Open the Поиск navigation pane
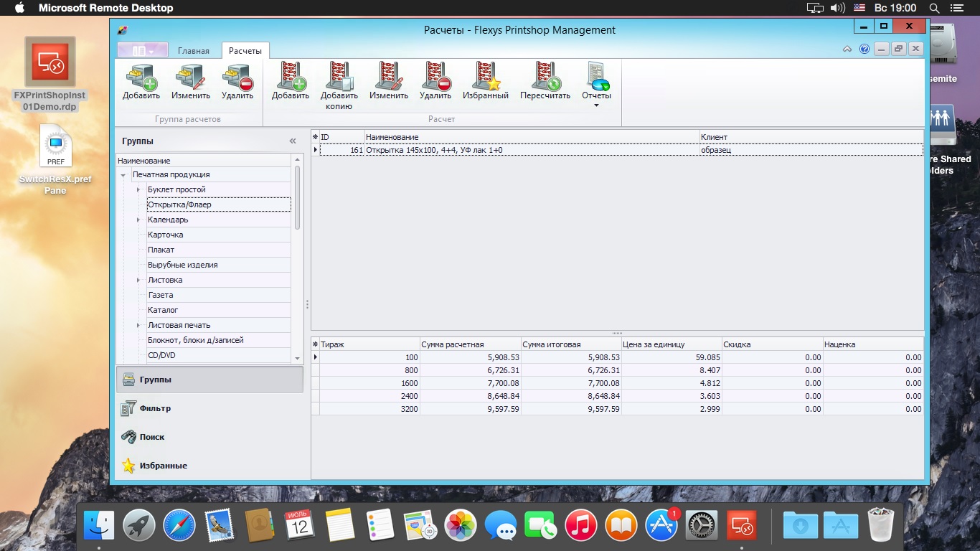This screenshot has height=551, width=980. coord(209,437)
